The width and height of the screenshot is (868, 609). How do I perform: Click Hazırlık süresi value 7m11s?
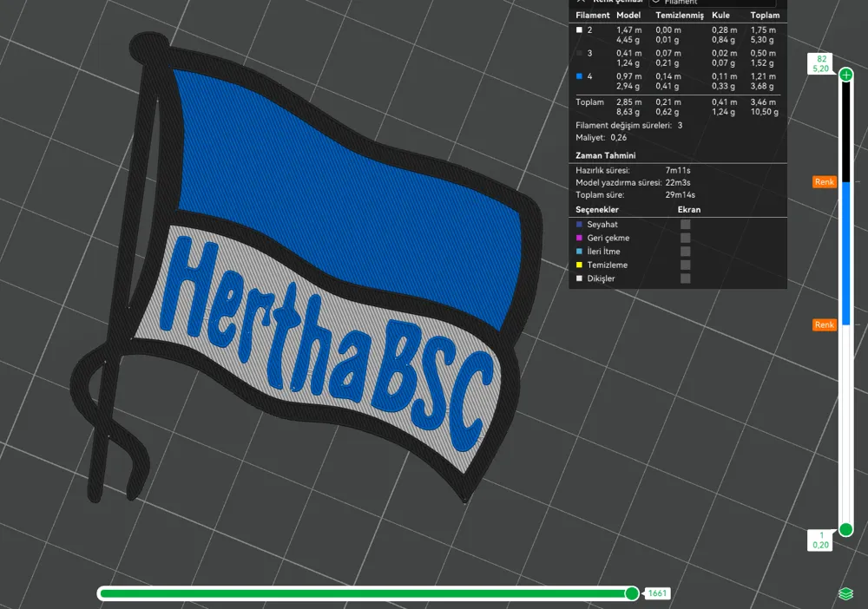[678, 170]
